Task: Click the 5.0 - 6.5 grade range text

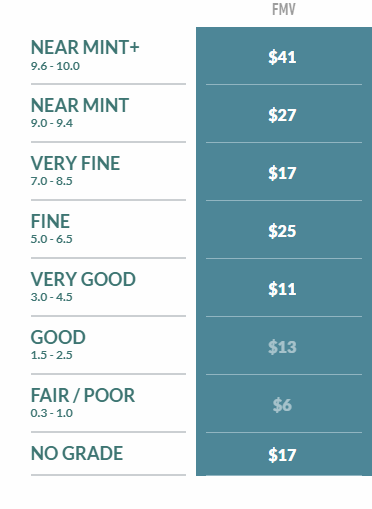Action: [51, 239]
